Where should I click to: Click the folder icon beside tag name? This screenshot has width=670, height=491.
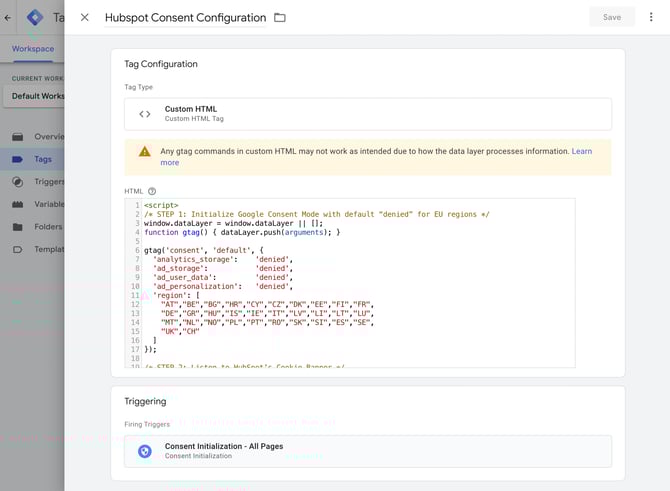(x=280, y=17)
